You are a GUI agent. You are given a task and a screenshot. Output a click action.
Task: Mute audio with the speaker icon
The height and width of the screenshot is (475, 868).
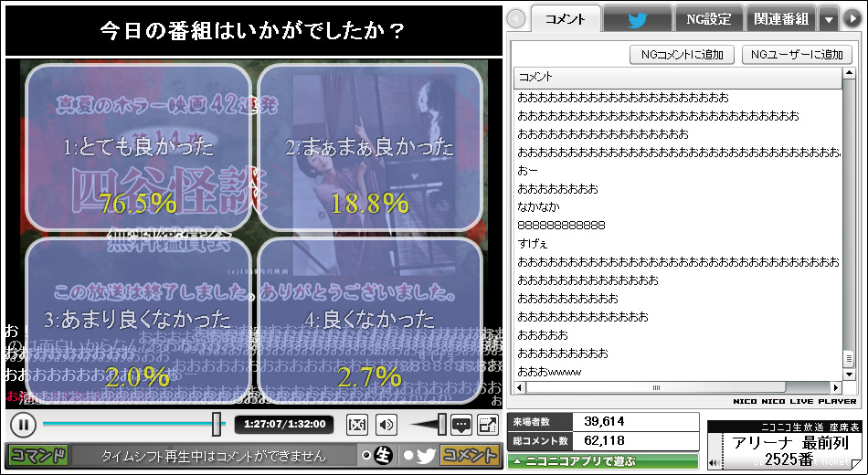[x=386, y=425]
